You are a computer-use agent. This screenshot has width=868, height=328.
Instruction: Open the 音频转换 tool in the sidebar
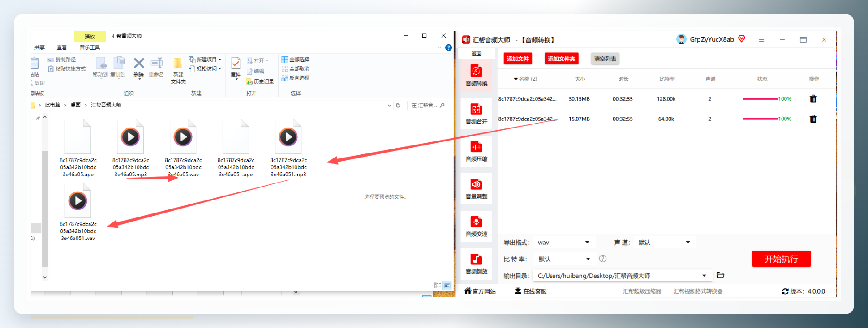[x=476, y=76]
